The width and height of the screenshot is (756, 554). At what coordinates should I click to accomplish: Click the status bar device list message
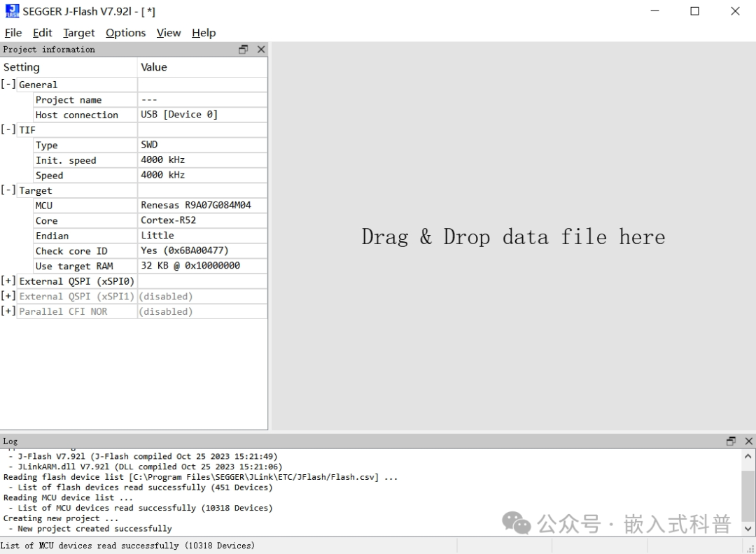click(127, 546)
